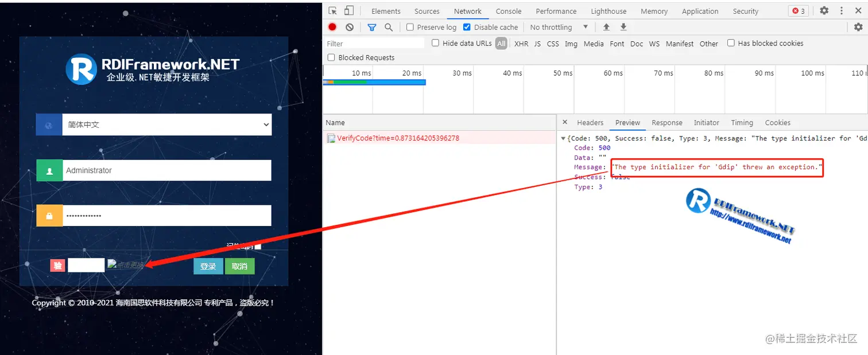Toggle the remember password checkbox
This screenshot has width=868, height=355.
click(258, 246)
